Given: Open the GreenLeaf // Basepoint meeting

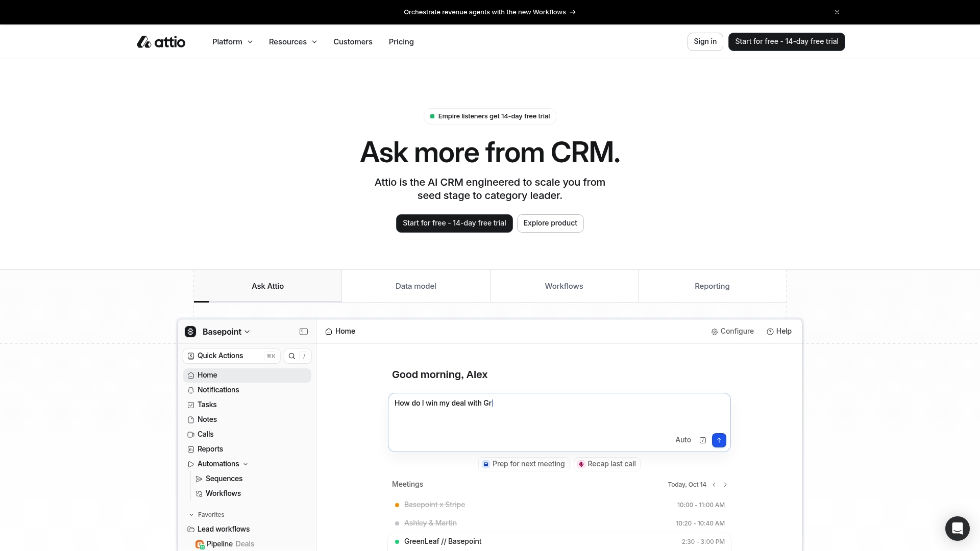Looking at the screenshot, I should tap(559, 542).
